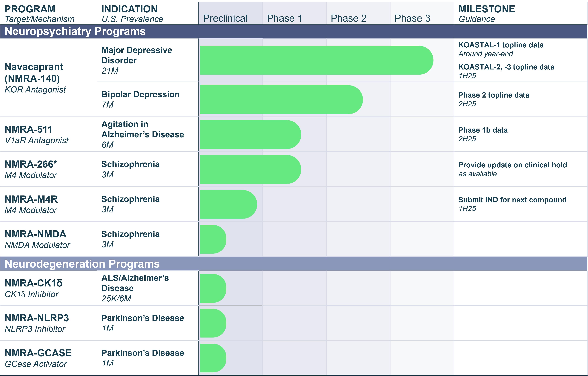Click the Major Depressive Disorder progress bar

point(316,60)
